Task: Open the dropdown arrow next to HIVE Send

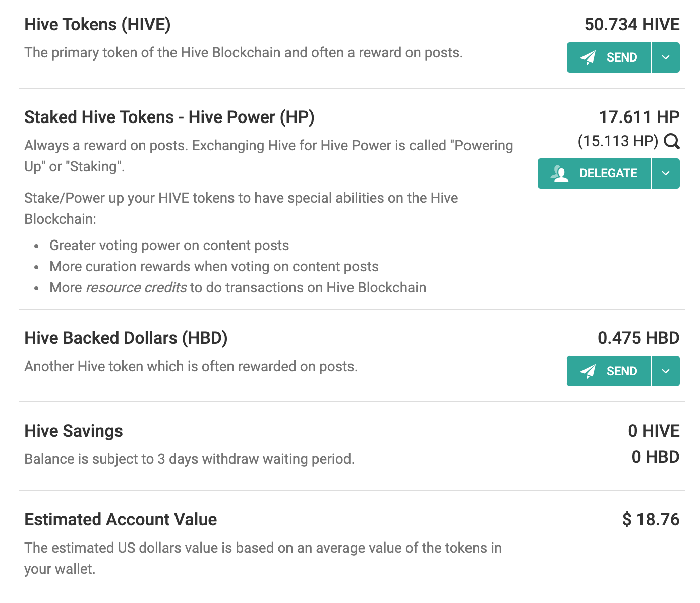Action: click(666, 57)
